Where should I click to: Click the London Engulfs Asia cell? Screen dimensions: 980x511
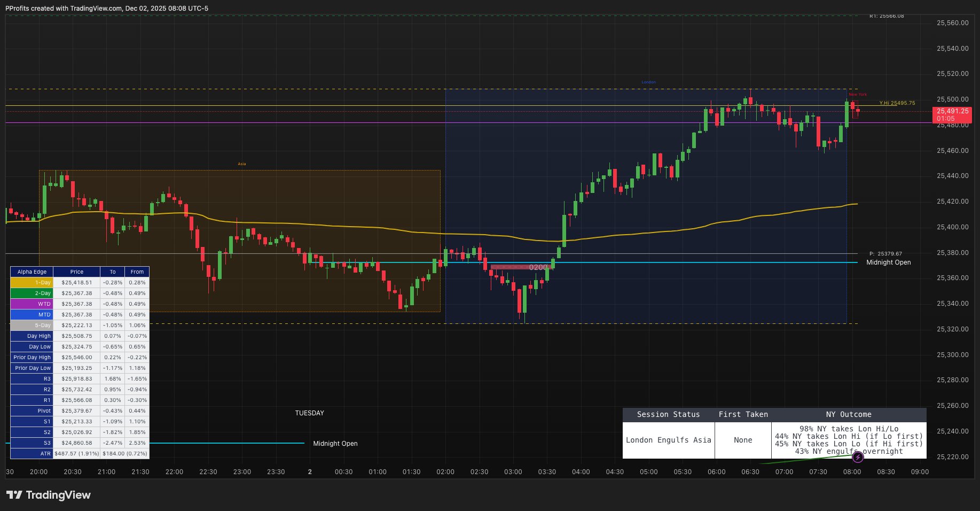[669, 440]
